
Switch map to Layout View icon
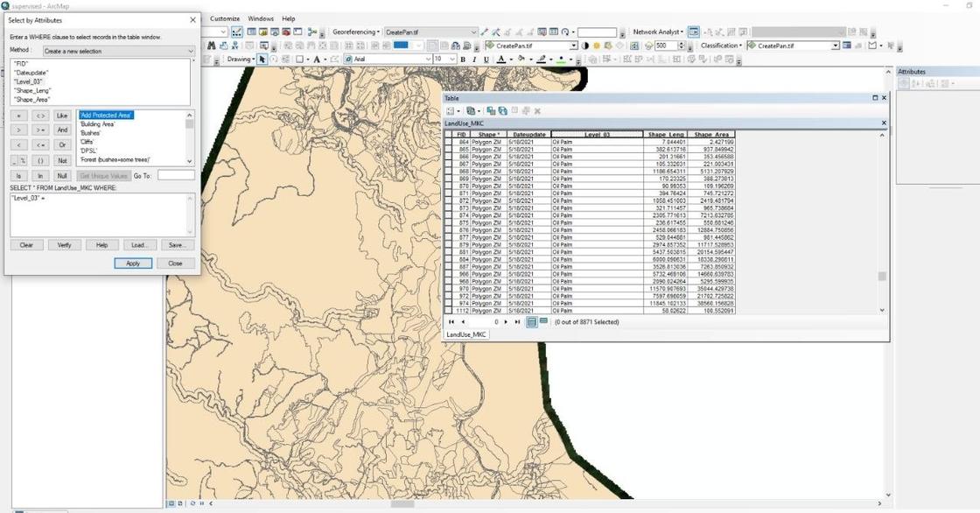coord(180,503)
